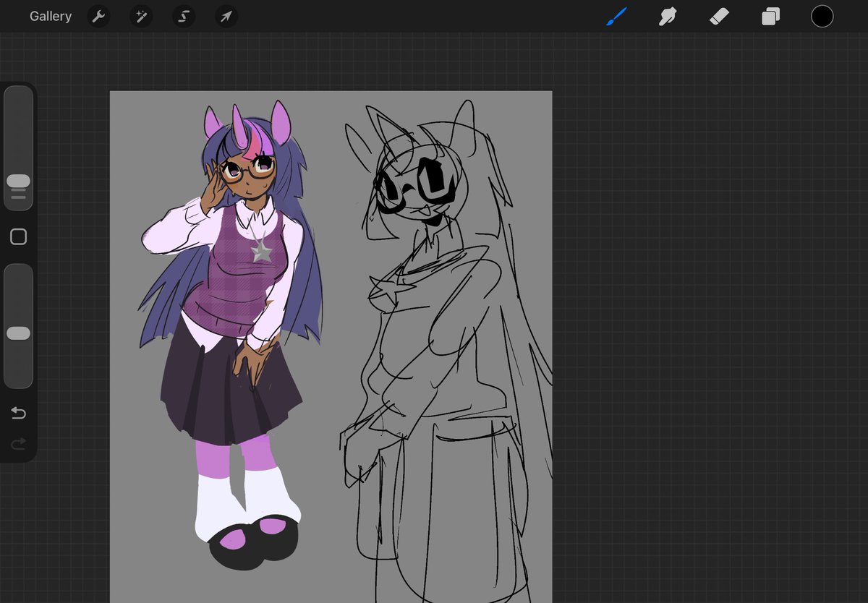Activate the Transform arrow tool
The image size is (868, 603).
226,17
